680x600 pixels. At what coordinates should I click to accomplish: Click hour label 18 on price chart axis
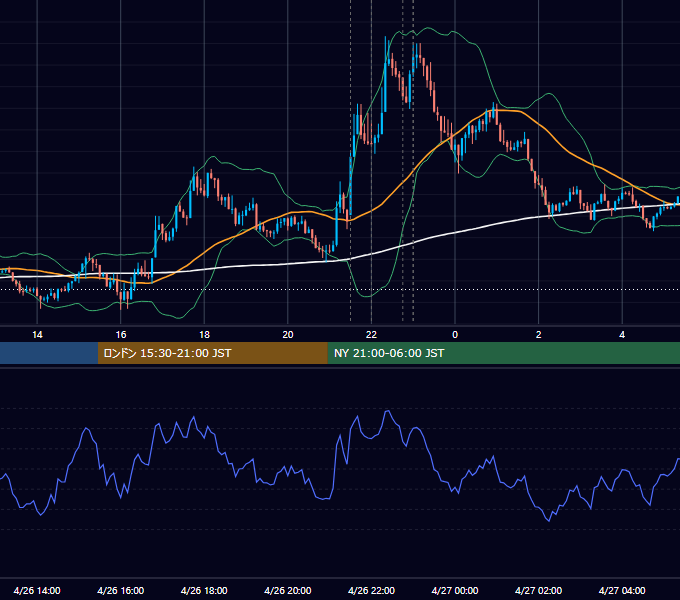click(x=204, y=335)
